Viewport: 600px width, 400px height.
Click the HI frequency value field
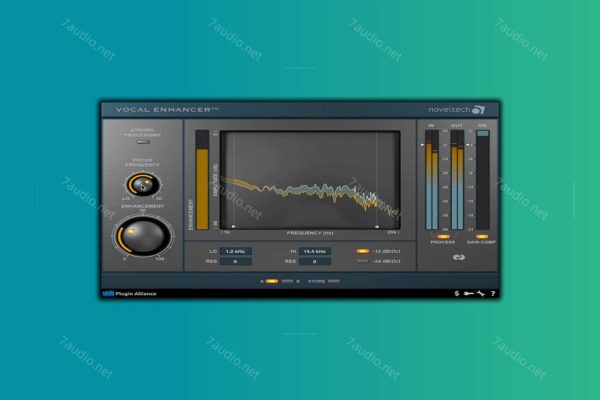315,251
